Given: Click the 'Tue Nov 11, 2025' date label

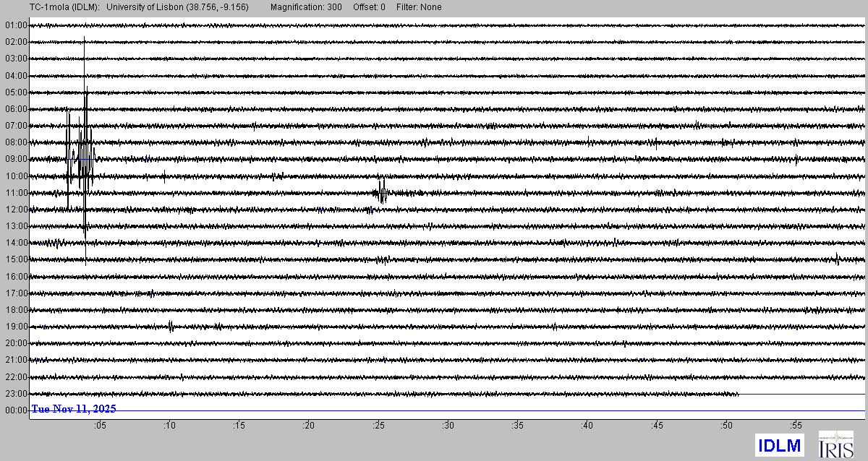Looking at the screenshot, I should click(x=74, y=409).
